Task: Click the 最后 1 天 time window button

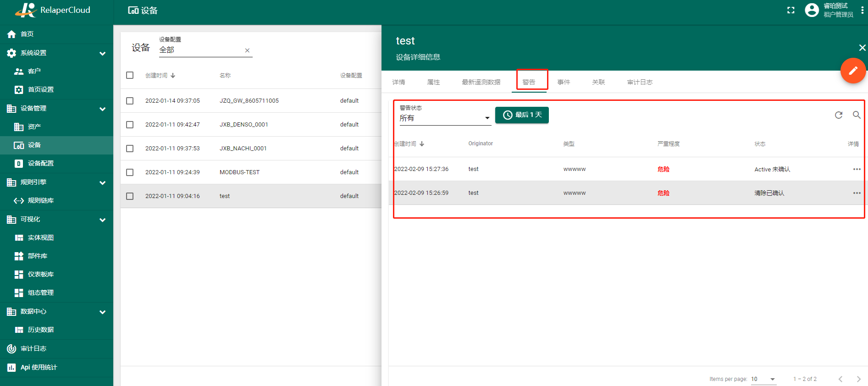Action: [x=522, y=115]
